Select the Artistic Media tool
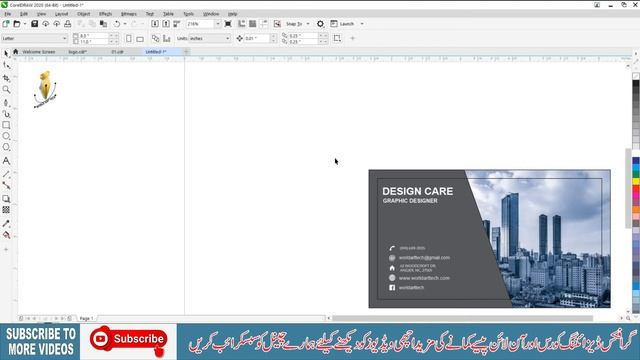Viewport: 640px width, 360px height. click(x=6, y=114)
